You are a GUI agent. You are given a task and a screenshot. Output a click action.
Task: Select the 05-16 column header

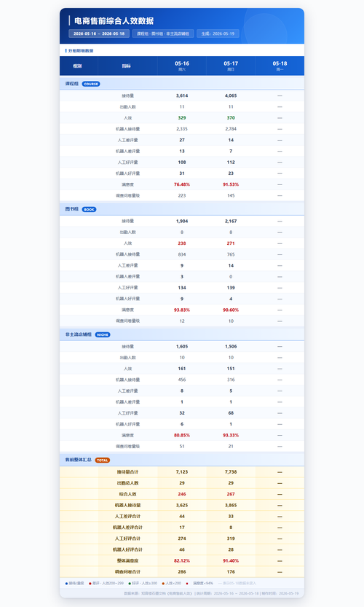[182, 66]
